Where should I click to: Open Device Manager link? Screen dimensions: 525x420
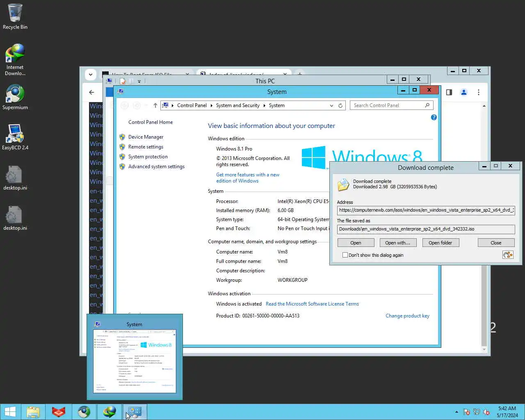146,137
